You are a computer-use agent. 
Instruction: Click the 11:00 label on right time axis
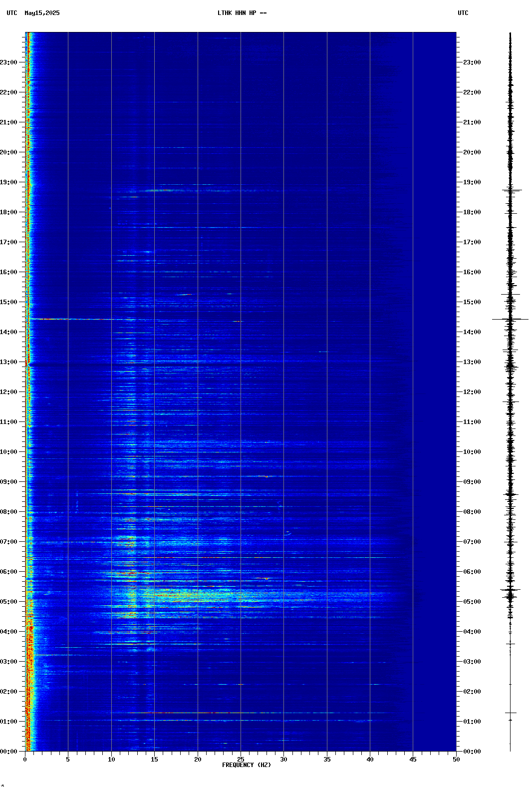pyautogui.click(x=472, y=422)
